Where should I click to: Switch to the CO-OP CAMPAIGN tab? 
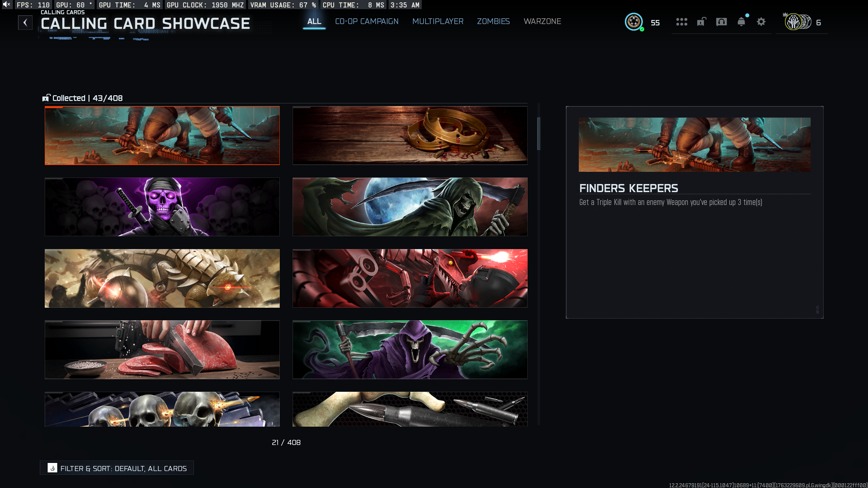tap(367, 21)
